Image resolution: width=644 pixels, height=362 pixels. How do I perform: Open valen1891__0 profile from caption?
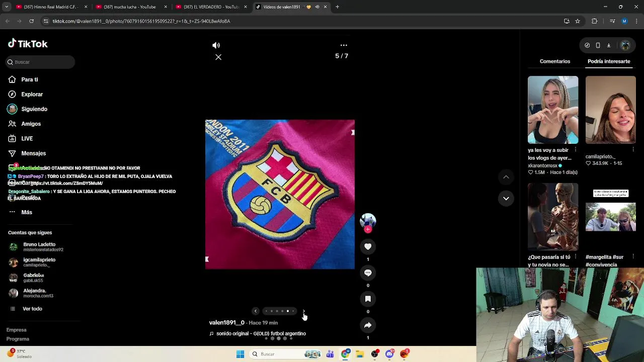[x=226, y=323]
